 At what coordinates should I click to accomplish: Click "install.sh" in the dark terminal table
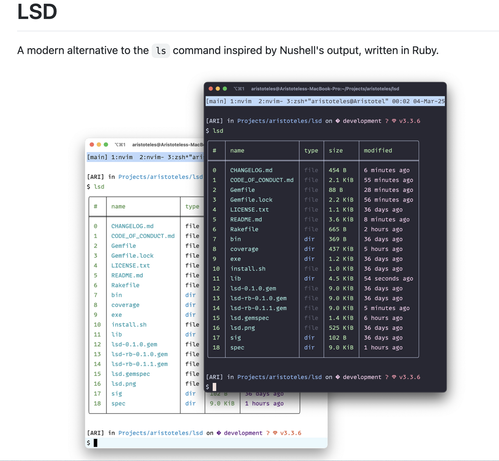248,269
